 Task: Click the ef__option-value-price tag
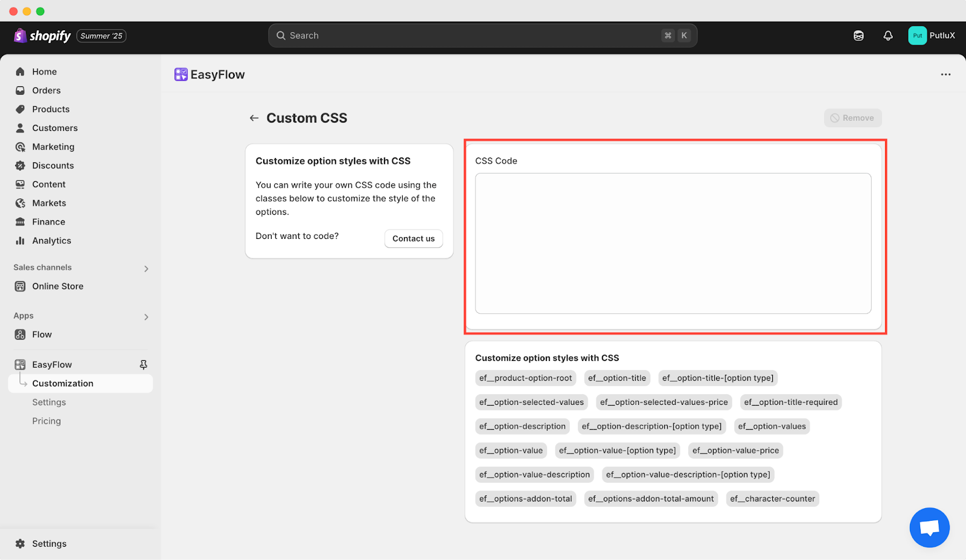(735, 451)
